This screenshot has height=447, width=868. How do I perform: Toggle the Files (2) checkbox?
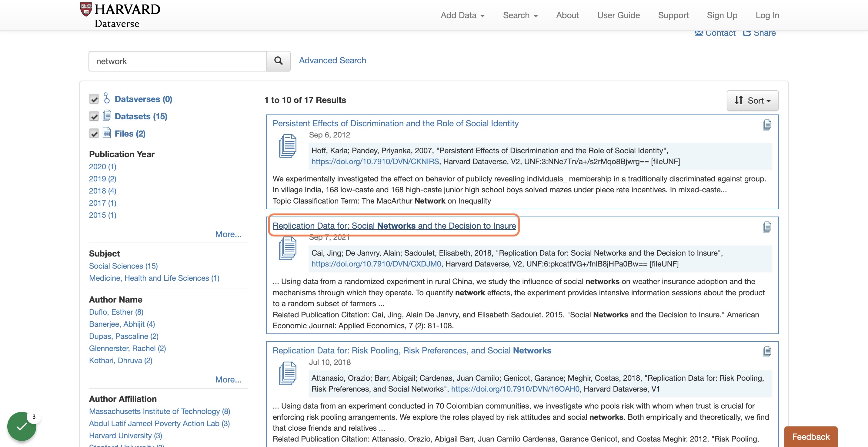pyautogui.click(x=94, y=133)
